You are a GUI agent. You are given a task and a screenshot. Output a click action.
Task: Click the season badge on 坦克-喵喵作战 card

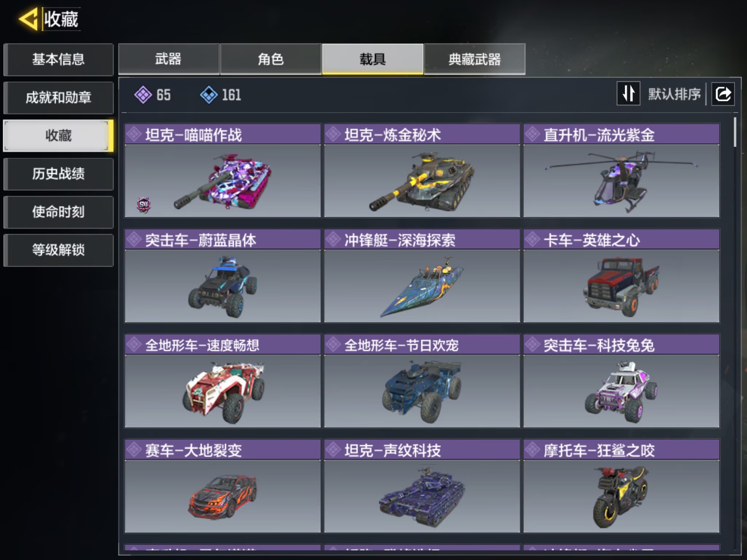coord(144,205)
